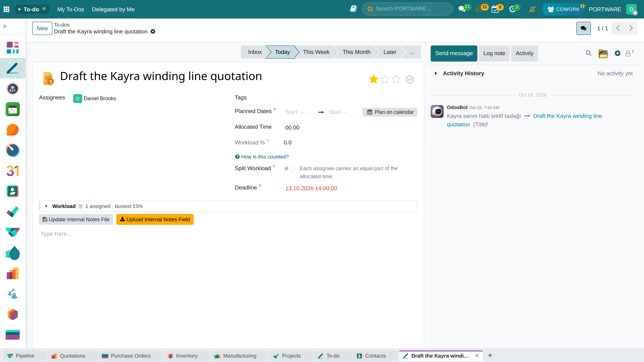Viewport: 644px width, 362px height.
Task: Click the Type Here notes field
Action: 228,234
